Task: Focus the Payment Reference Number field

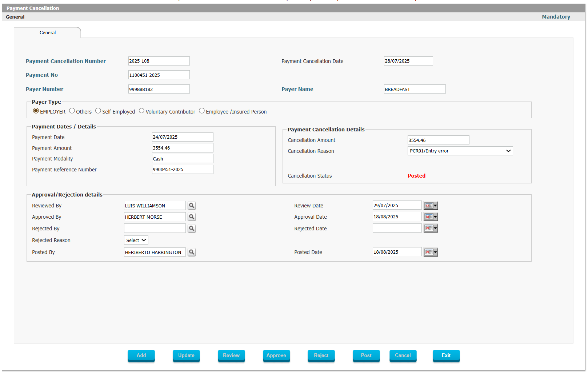Action: coord(183,170)
